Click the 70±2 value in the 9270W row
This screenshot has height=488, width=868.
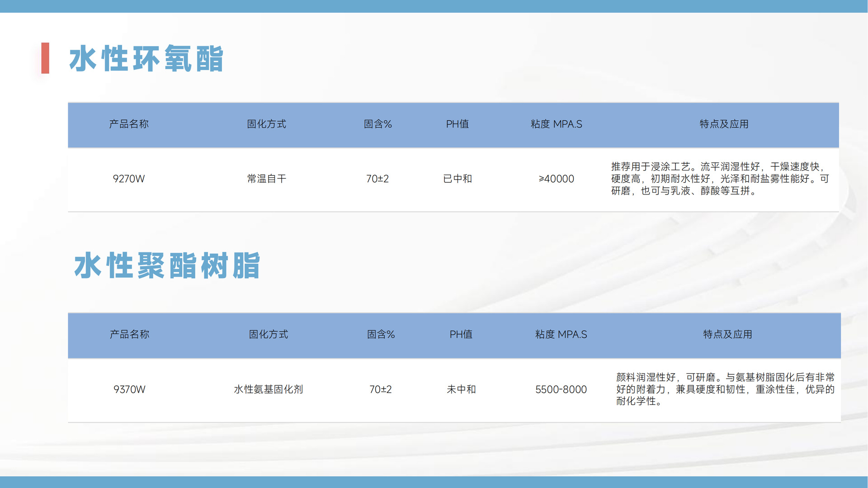click(x=377, y=179)
